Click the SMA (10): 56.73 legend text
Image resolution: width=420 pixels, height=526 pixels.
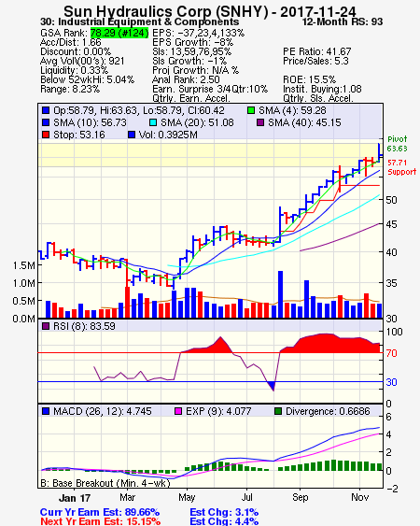pyautogui.click(x=90, y=122)
